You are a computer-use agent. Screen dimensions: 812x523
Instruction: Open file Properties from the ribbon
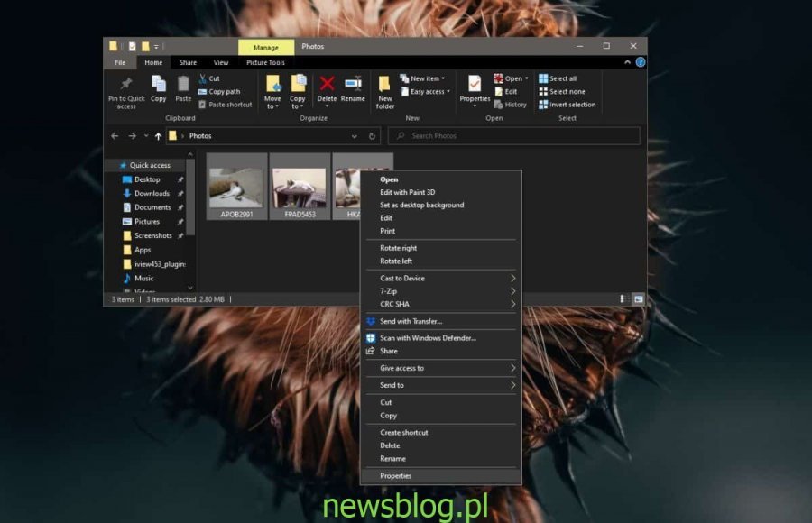(475, 85)
